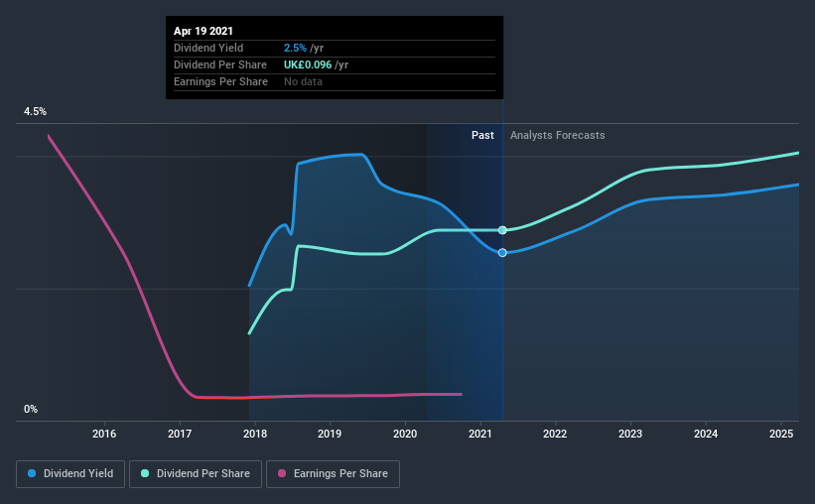
Task: Click the Analysts Forecasts label
Action: pyautogui.click(x=557, y=135)
